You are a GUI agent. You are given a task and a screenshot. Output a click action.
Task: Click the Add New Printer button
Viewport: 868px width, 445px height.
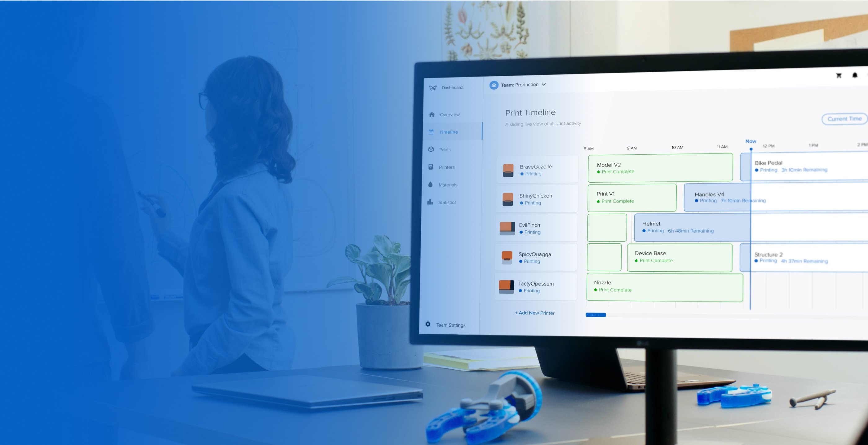pos(533,313)
